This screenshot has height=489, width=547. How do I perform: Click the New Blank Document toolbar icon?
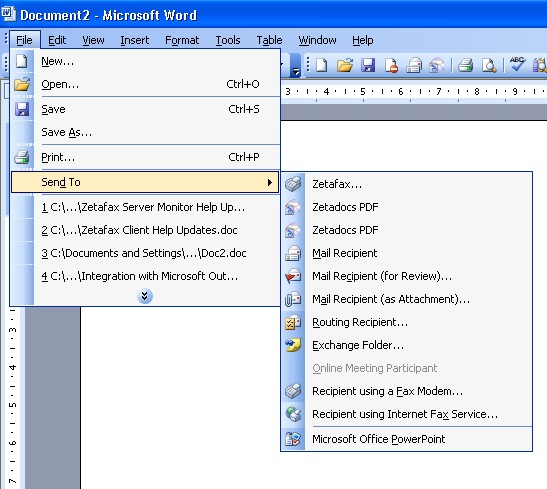[322, 65]
